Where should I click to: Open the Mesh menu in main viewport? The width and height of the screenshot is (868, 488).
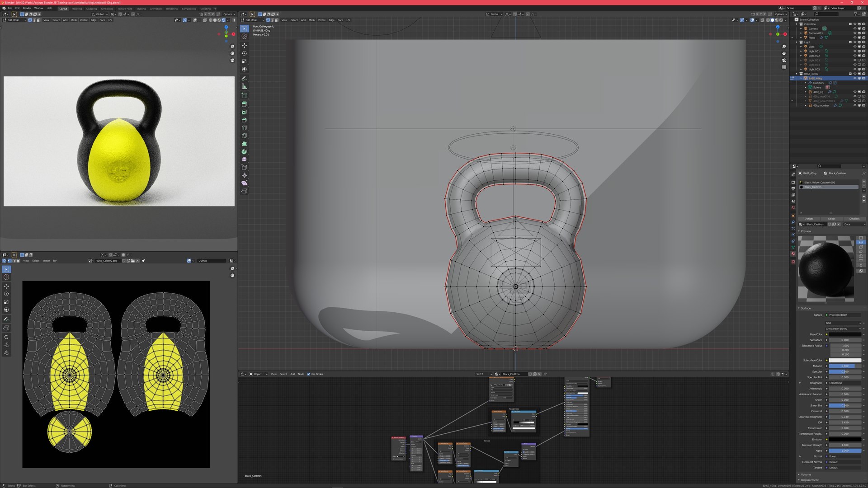[311, 20]
